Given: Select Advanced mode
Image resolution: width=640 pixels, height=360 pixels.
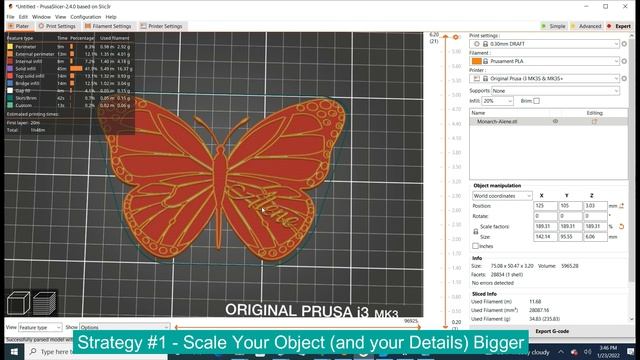Looking at the screenshot, I should click(586, 26).
